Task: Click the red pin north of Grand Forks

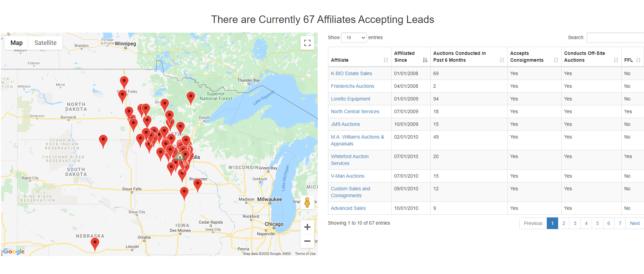Action: (x=124, y=83)
